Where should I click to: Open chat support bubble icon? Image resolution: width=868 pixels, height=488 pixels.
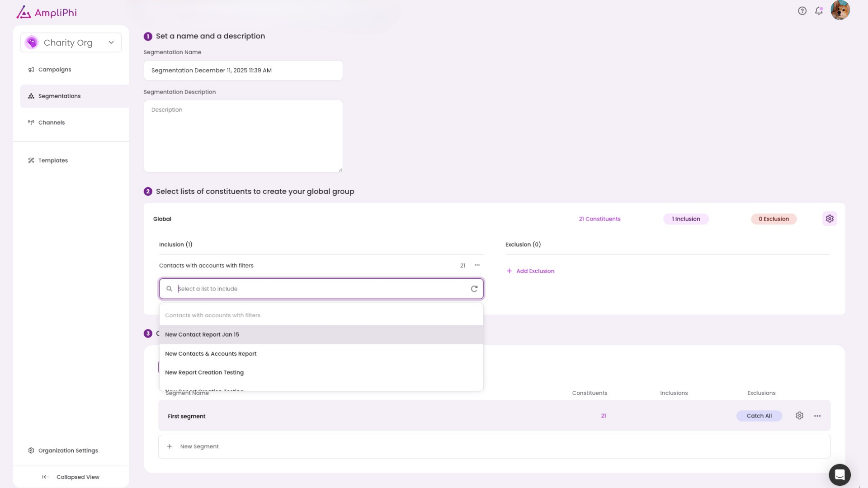[x=840, y=475]
